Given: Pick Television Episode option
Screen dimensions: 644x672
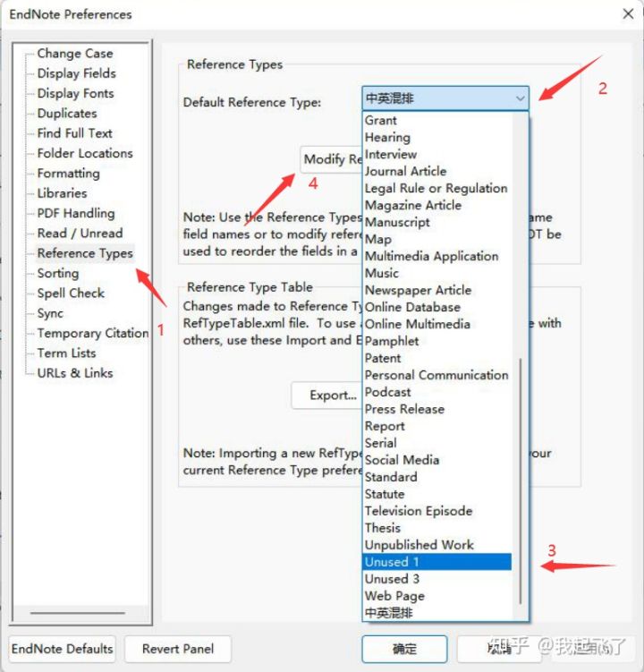Looking at the screenshot, I should click(437, 511).
